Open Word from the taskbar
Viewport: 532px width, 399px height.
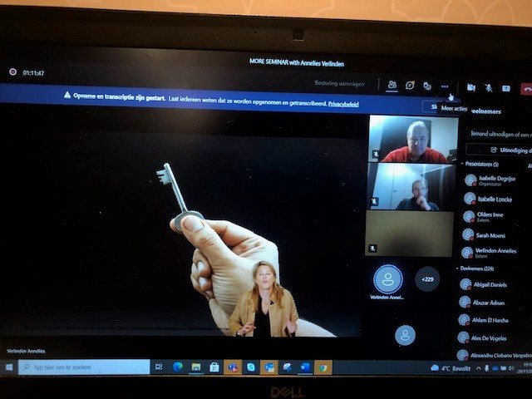(x=305, y=367)
